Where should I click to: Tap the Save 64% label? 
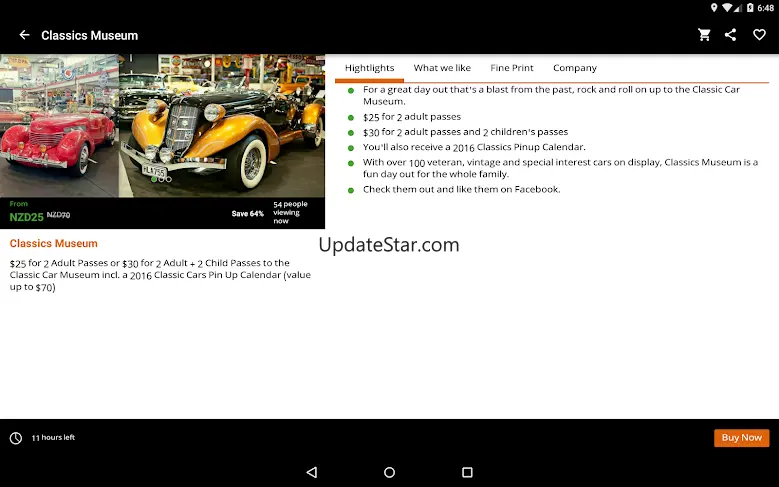[247, 214]
